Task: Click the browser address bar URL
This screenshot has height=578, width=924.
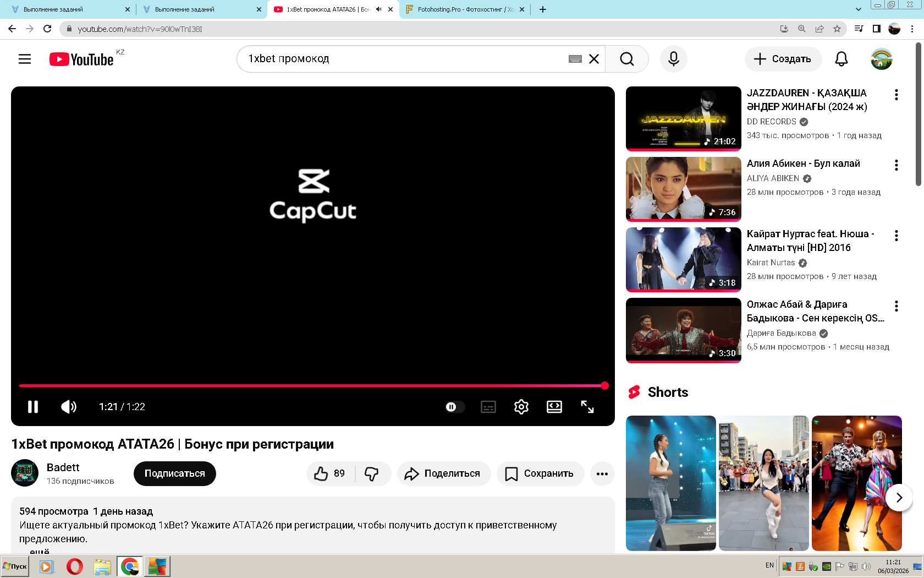Action: point(140,29)
